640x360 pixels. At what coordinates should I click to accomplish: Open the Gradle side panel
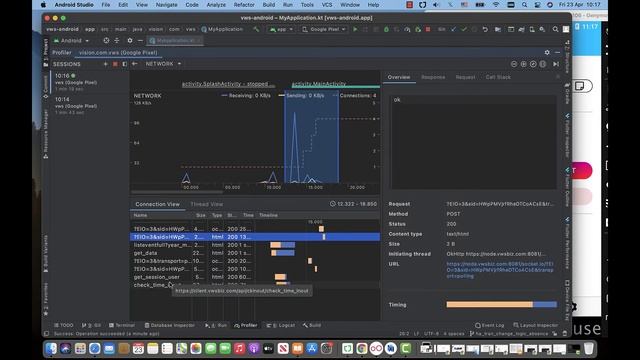[x=567, y=94]
